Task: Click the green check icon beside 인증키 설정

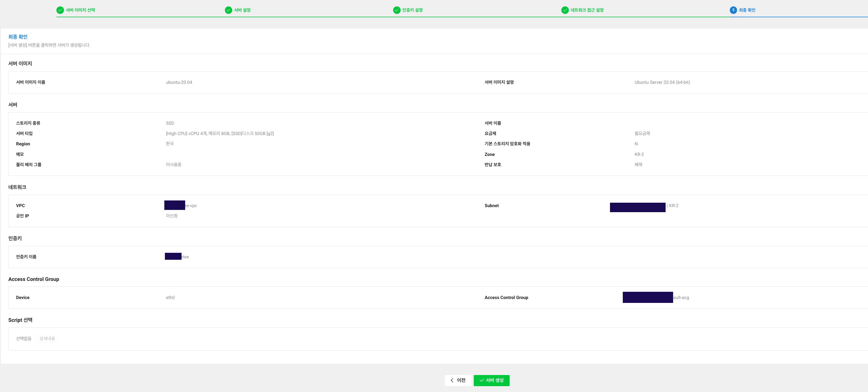Action: click(396, 10)
